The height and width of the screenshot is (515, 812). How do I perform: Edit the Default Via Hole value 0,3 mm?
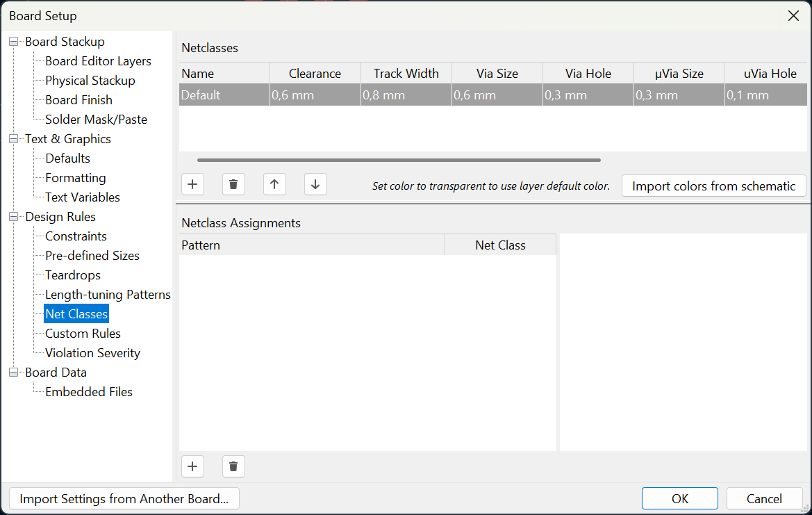pos(588,95)
